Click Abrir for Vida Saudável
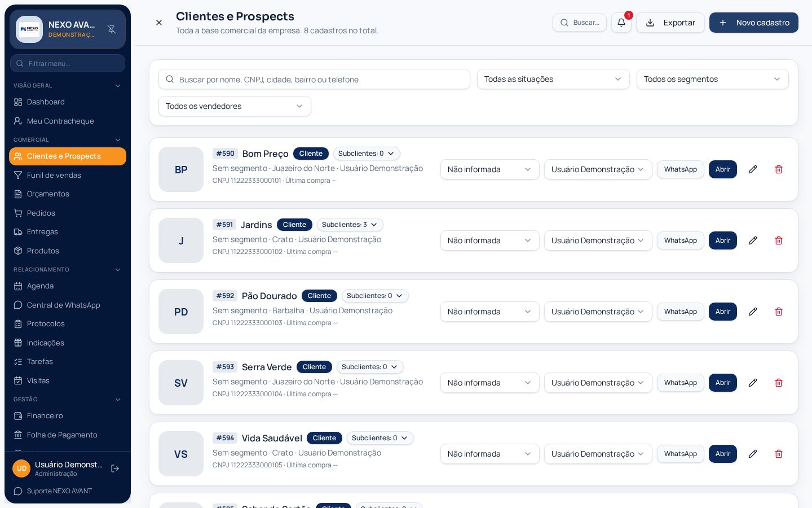Viewport: 812px width, 508px height. (x=723, y=454)
